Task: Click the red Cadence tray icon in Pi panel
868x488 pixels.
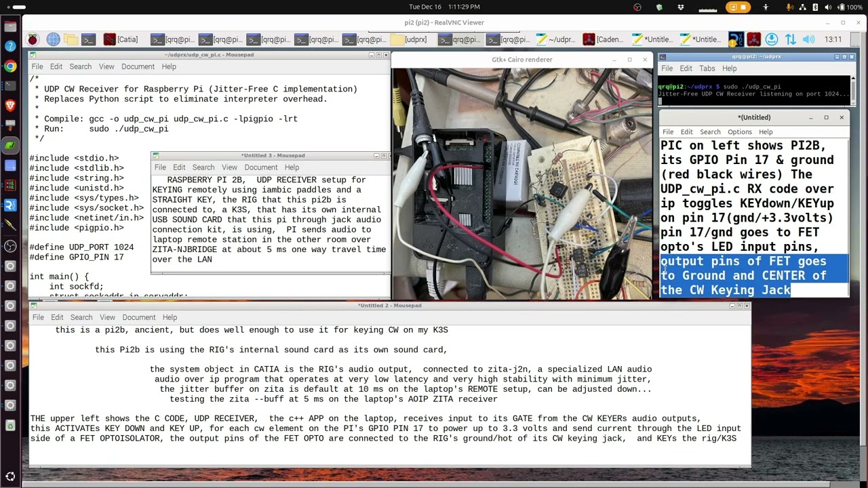Action: pyautogui.click(x=753, y=40)
